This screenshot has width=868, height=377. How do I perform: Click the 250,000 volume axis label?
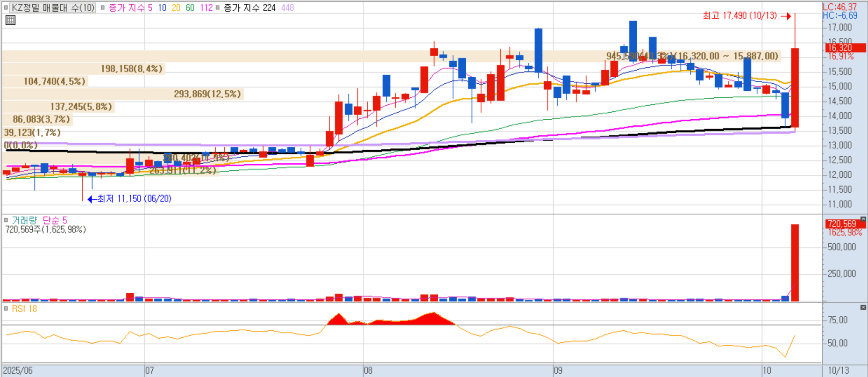click(x=842, y=274)
